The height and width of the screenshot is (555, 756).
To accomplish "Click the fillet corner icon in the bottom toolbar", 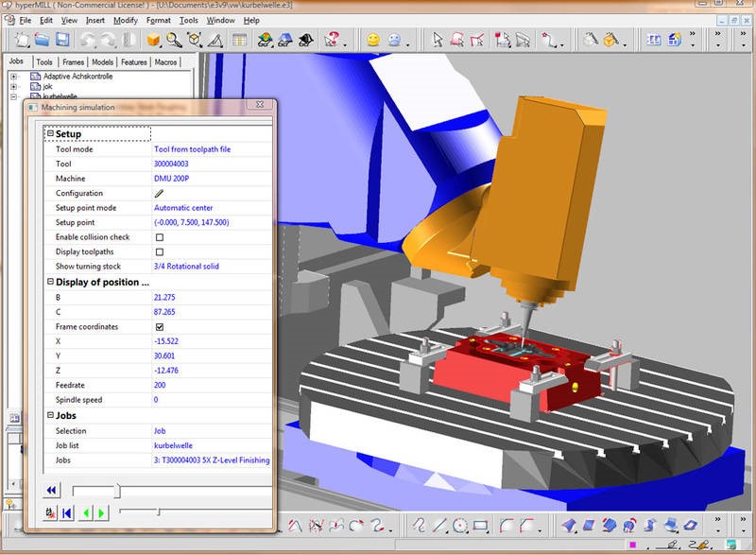I will (x=506, y=525).
